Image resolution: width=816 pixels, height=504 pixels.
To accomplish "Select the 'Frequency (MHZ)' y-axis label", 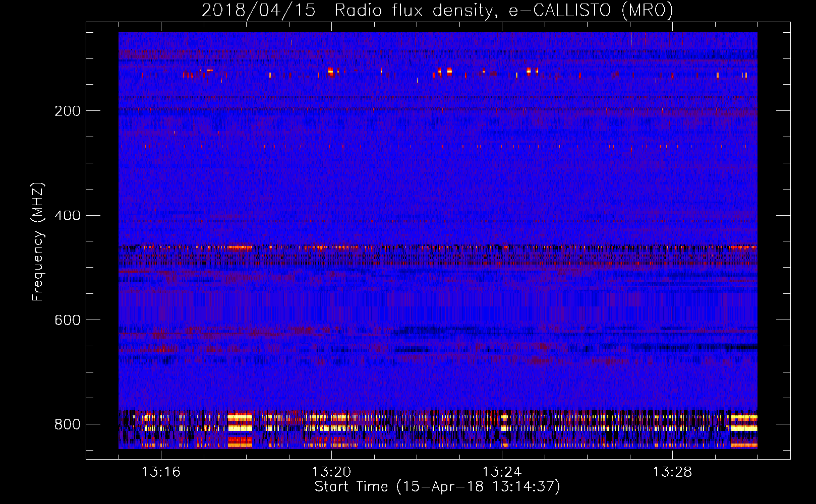I will click(x=38, y=241).
